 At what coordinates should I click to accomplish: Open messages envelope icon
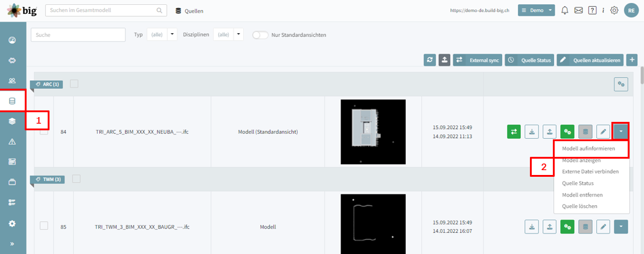point(578,11)
